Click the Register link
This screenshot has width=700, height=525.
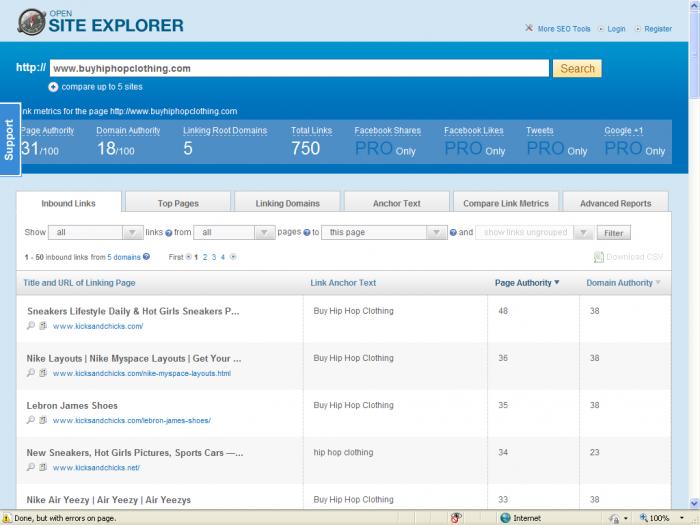(658, 29)
